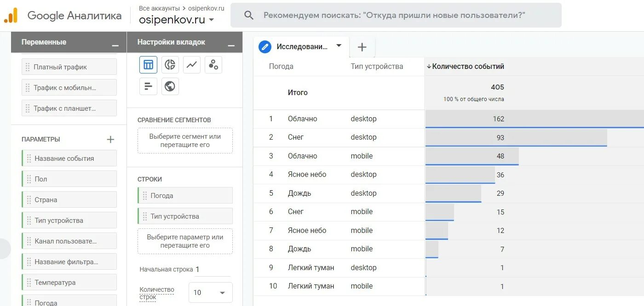
Task: Click the Начальная строка input field
Action: (213, 270)
